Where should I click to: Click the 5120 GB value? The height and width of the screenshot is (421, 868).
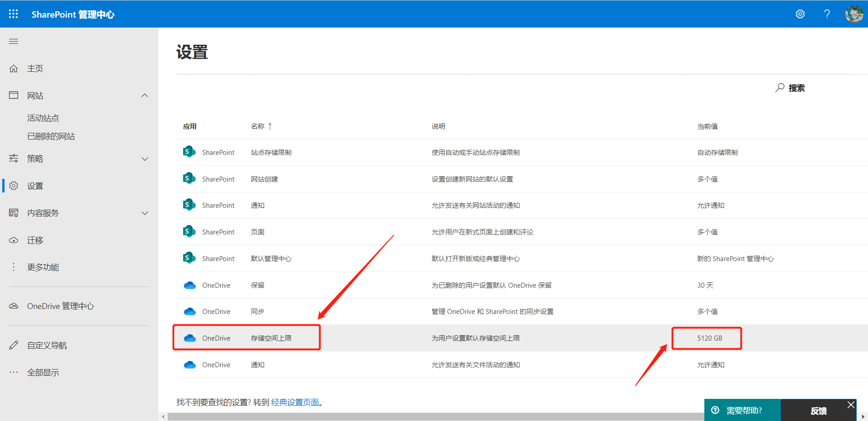point(709,338)
